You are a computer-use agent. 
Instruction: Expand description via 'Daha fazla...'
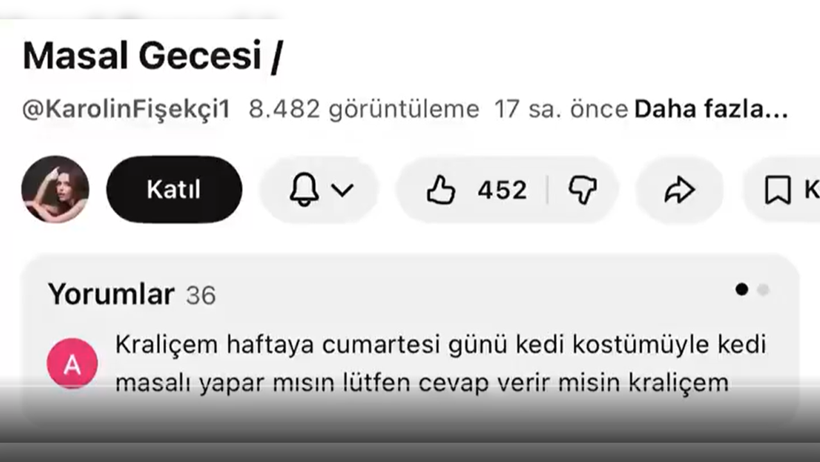coord(711,109)
